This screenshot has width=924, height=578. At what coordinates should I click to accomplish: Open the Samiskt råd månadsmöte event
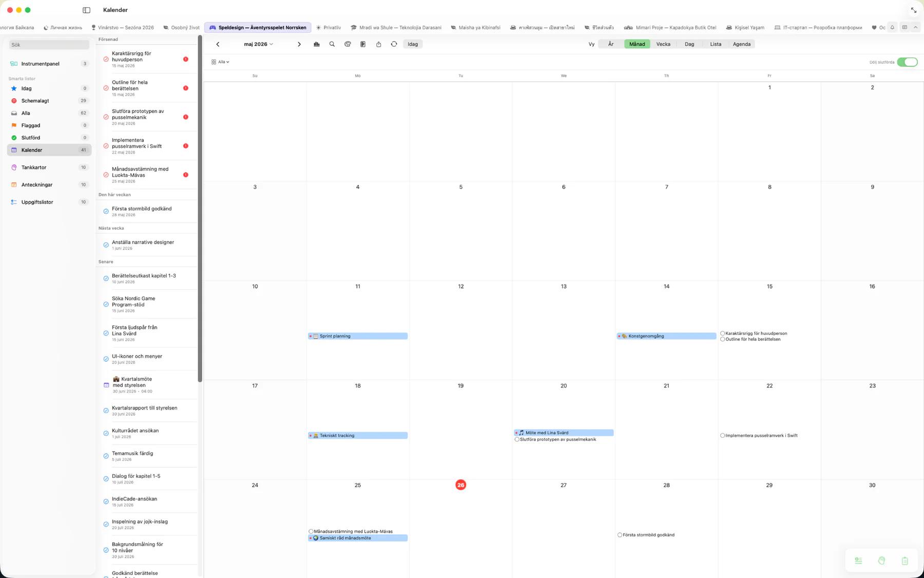click(358, 538)
